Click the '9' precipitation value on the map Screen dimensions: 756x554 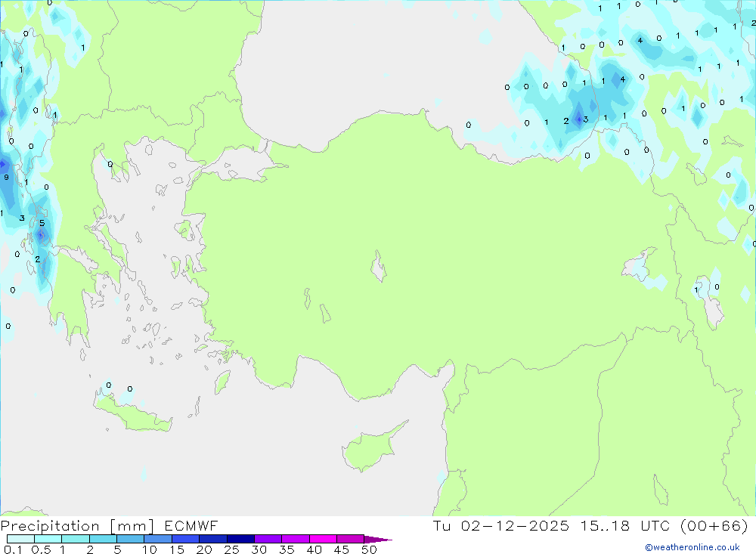6,177
